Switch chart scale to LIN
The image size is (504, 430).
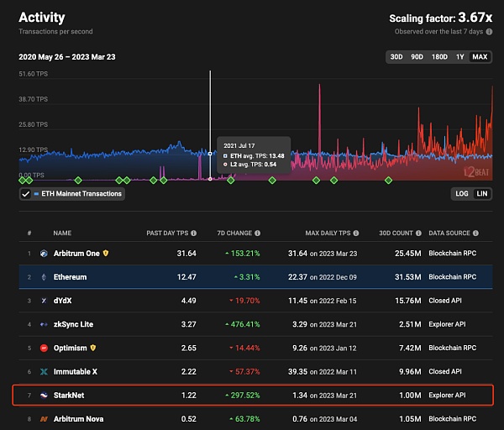(x=482, y=194)
